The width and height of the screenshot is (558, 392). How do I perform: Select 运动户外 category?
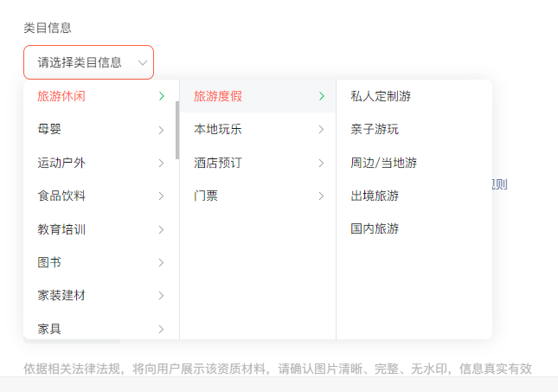(x=61, y=163)
